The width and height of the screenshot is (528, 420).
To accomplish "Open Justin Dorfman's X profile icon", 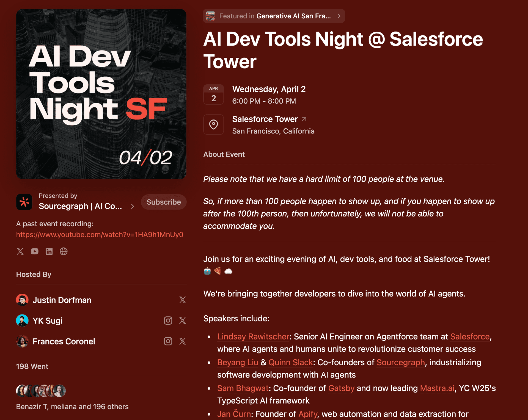I will pos(182,300).
